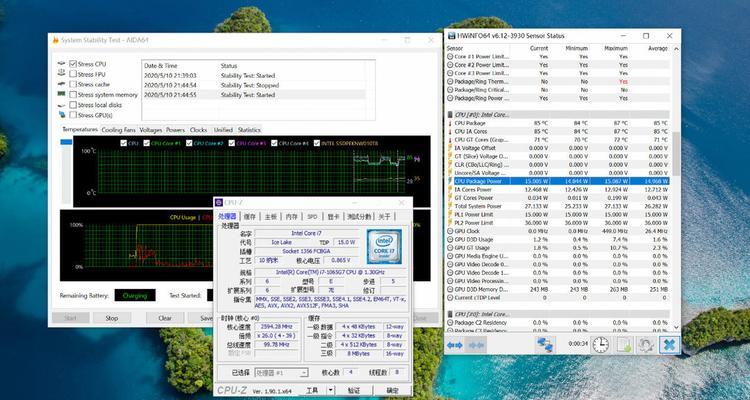The height and width of the screenshot is (400, 750).
Task: Click the thermometer icon of CPU Package row
Action: tap(450, 123)
